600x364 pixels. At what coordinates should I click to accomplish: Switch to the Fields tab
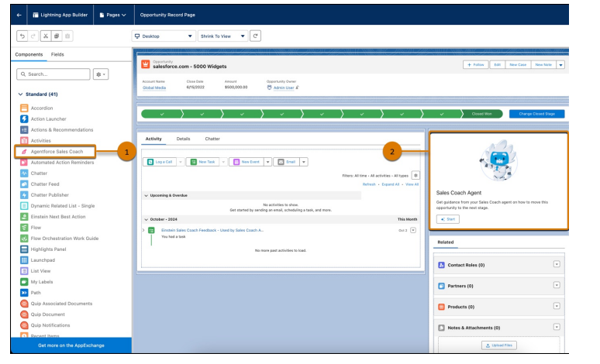(x=58, y=55)
